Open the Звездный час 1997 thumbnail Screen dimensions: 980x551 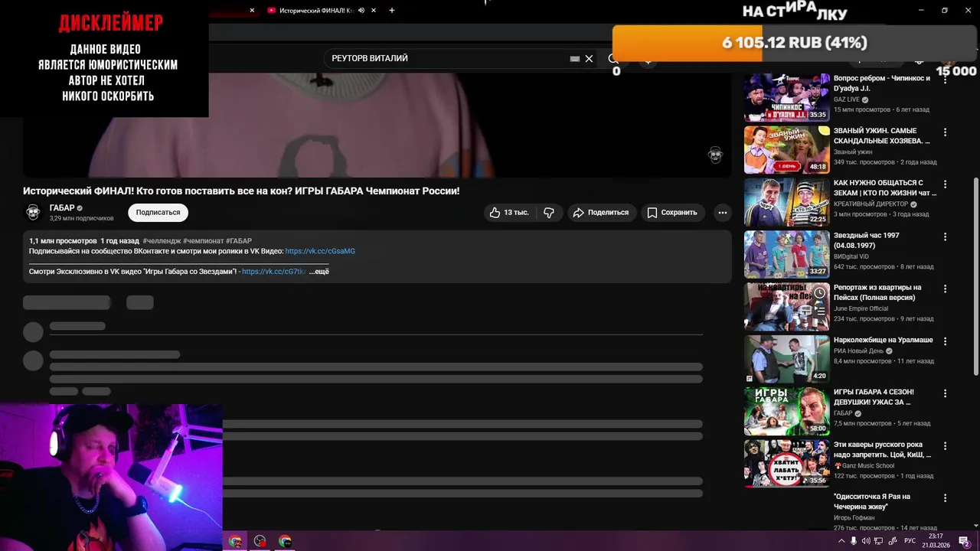coord(787,254)
